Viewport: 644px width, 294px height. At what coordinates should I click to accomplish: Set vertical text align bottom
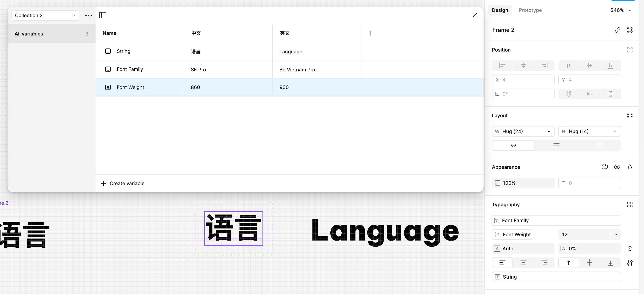(x=610, y=263)
